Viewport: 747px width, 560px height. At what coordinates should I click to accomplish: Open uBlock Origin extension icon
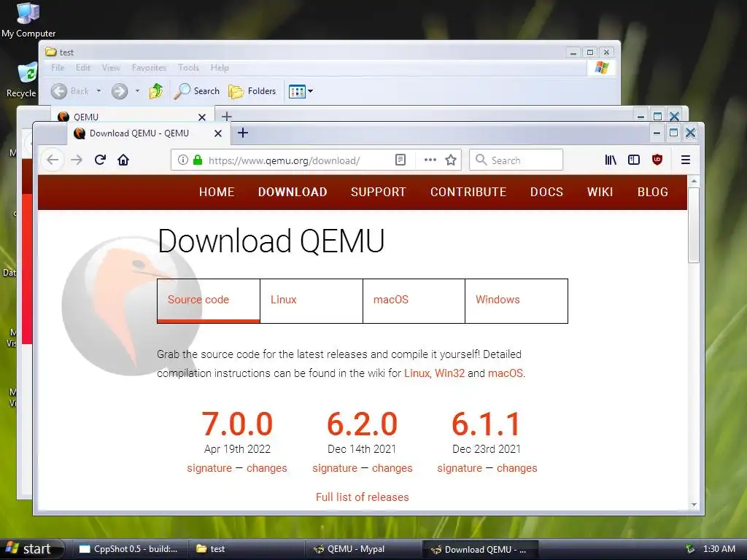[x=657, y=160]
